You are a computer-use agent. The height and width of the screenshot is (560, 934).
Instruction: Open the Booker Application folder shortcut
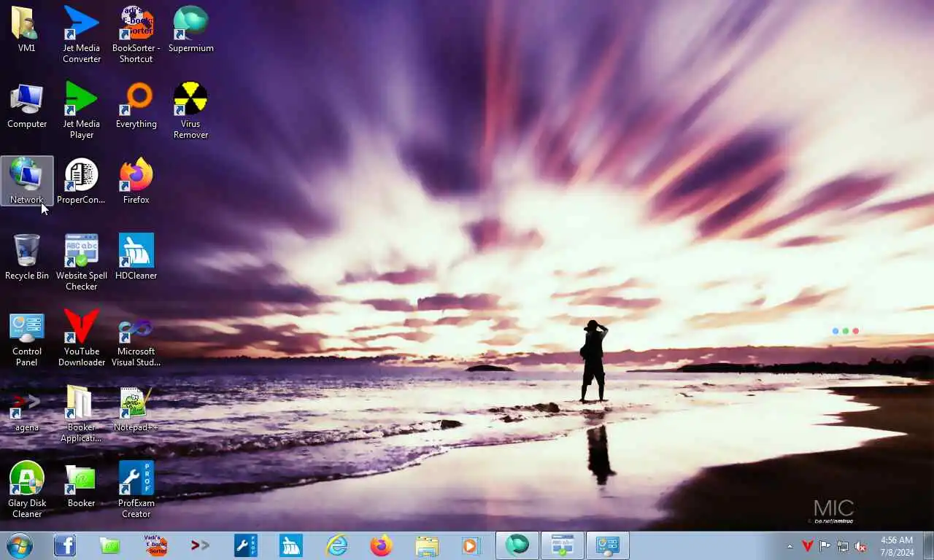coord(82,413)
